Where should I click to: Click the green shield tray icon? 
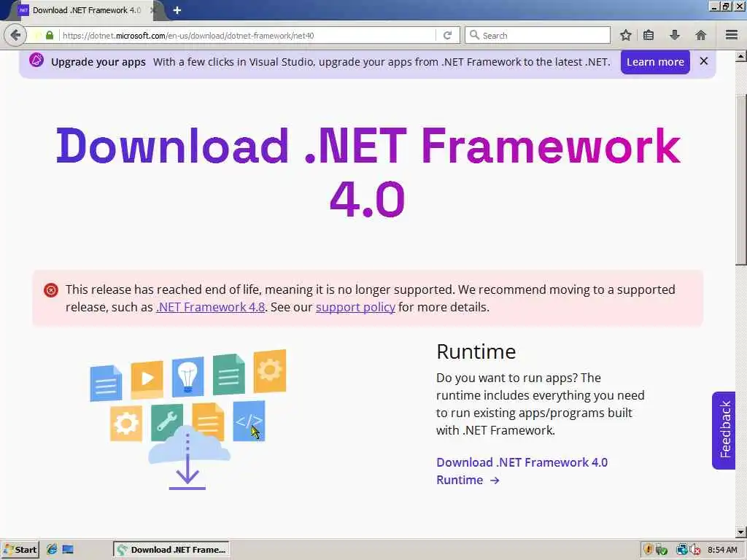[661, 550]
